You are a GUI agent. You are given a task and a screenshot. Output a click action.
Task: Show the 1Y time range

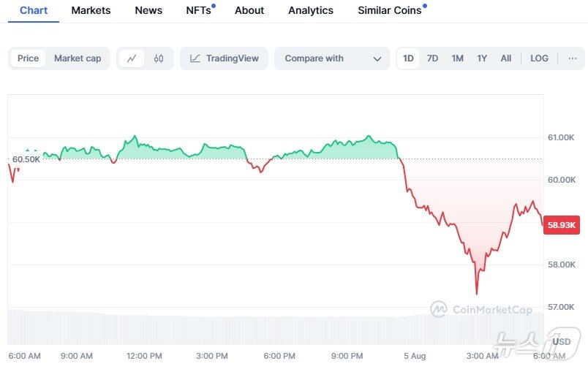tap(482, 58)
